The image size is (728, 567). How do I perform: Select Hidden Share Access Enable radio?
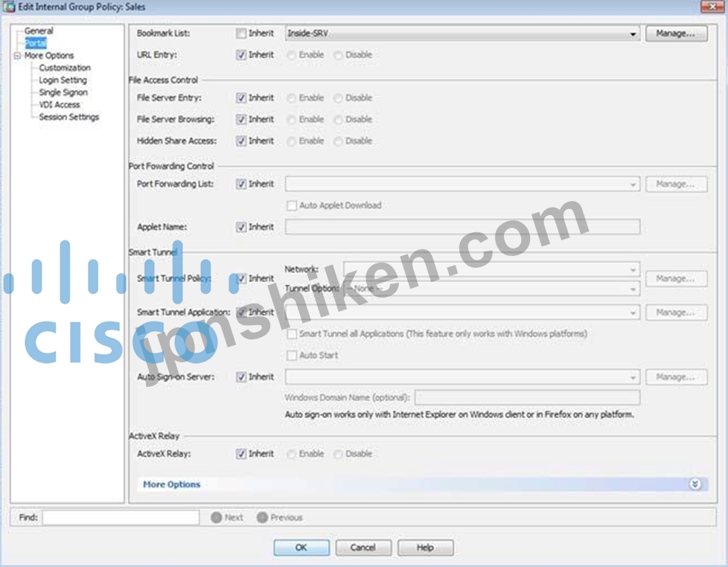click(291, 141)
